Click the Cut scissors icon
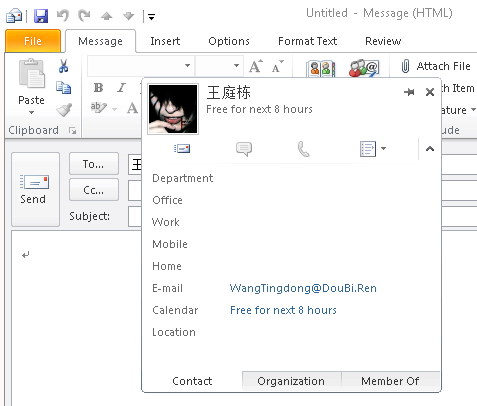 pyautogui.click(x=63, y=66)
